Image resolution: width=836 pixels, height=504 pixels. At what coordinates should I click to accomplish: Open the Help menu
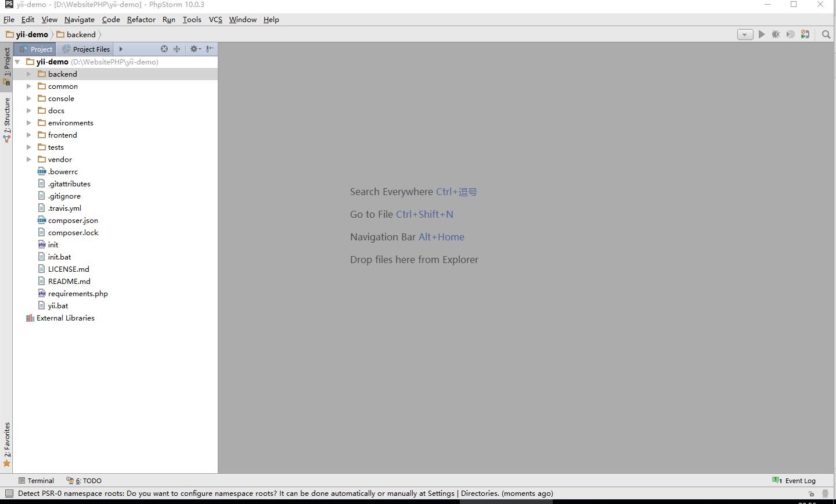click(x=271, y=19)
